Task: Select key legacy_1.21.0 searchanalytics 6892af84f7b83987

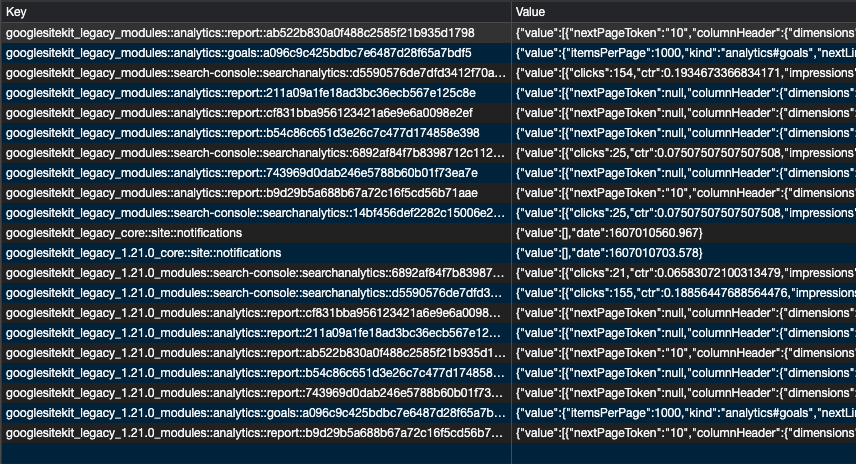Action: tap(255, 273)
